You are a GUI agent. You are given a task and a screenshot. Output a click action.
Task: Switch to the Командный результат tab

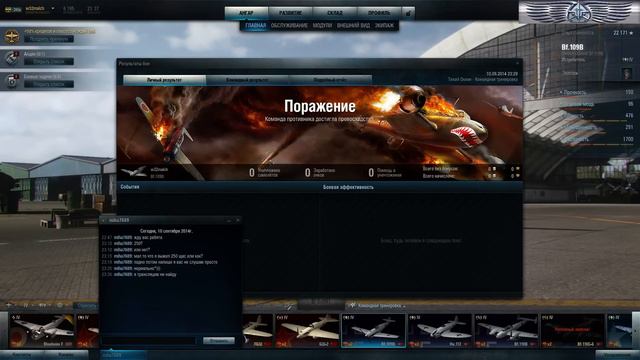point(247,80)
